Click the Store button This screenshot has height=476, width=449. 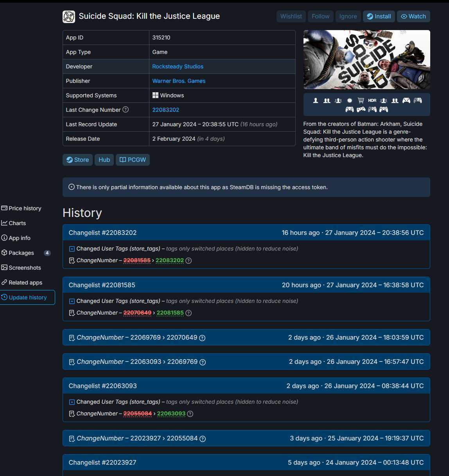[77, 160]
